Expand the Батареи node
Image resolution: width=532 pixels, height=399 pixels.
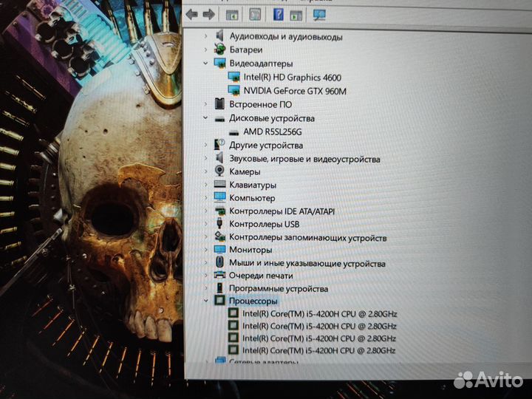pyautogui.click(x=205, y=50)
